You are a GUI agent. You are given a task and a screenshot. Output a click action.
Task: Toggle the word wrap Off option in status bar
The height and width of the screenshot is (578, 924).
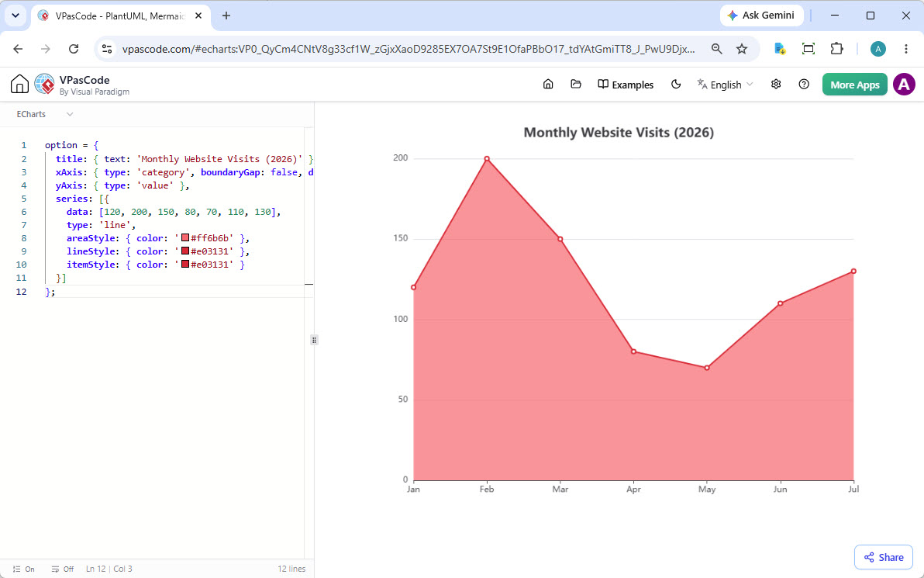click(x=63, y=569)
